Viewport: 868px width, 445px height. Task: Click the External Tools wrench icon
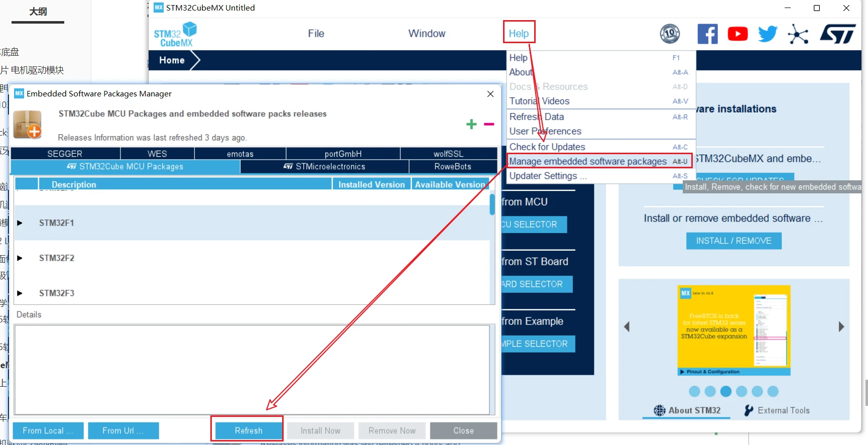point(749,410)
